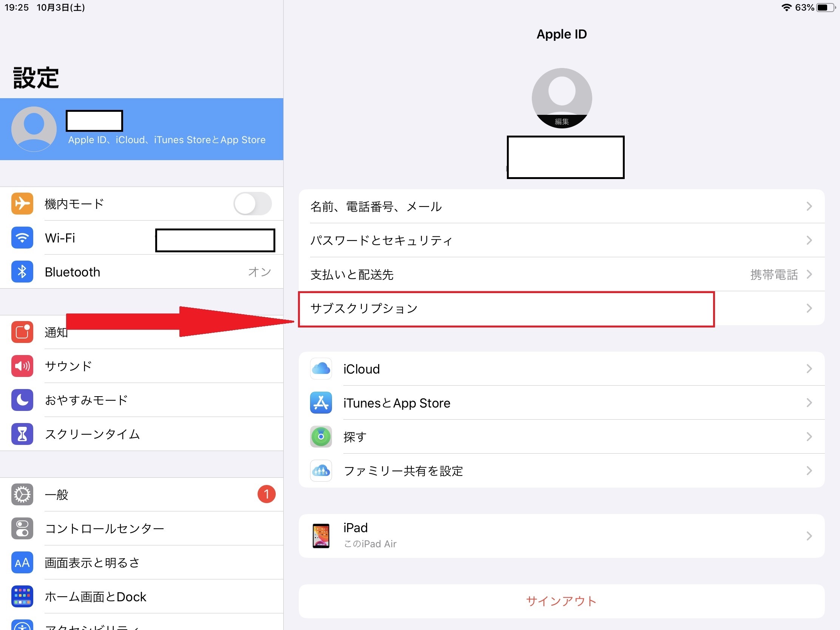The width and height of the screenshot is (840, 630).
Task: Open 一般 settings row
Action: (x=142, y=494)
